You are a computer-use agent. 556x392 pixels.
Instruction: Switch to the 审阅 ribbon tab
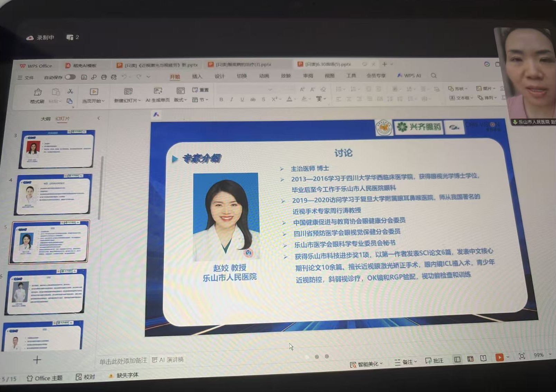tap(308, 76)
